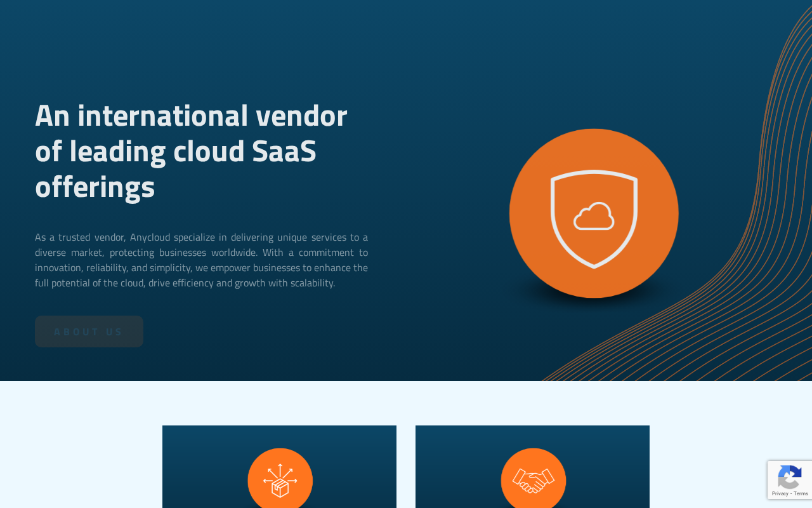
Task: Click the headline "An international vendor of leading cloud SaaS offerings"
Action: click(191, 151)
